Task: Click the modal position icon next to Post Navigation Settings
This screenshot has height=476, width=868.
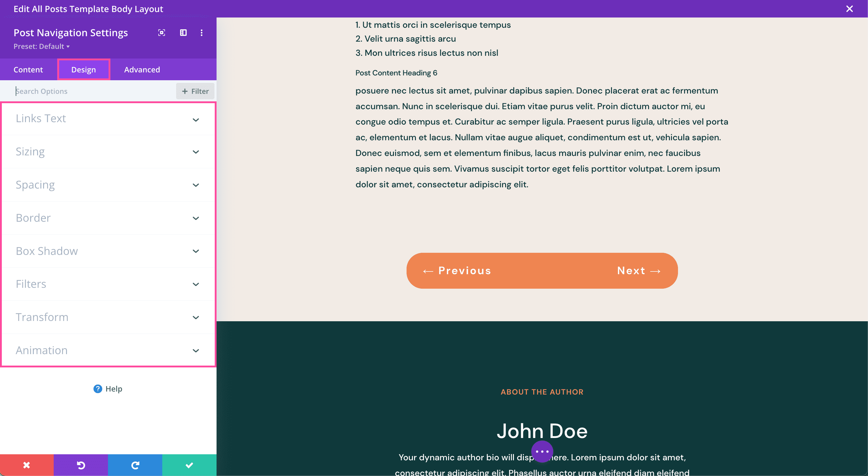Action: [183, 33]
